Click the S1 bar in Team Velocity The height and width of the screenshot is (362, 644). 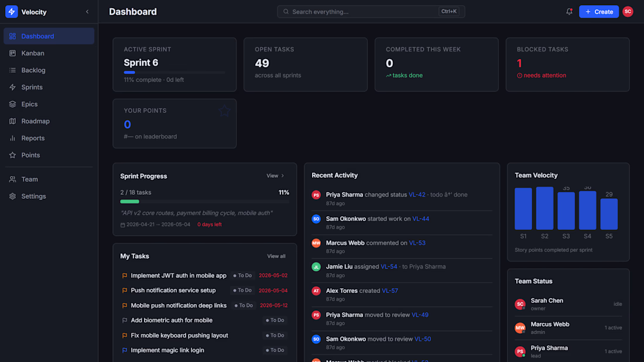tap(523, 209)
